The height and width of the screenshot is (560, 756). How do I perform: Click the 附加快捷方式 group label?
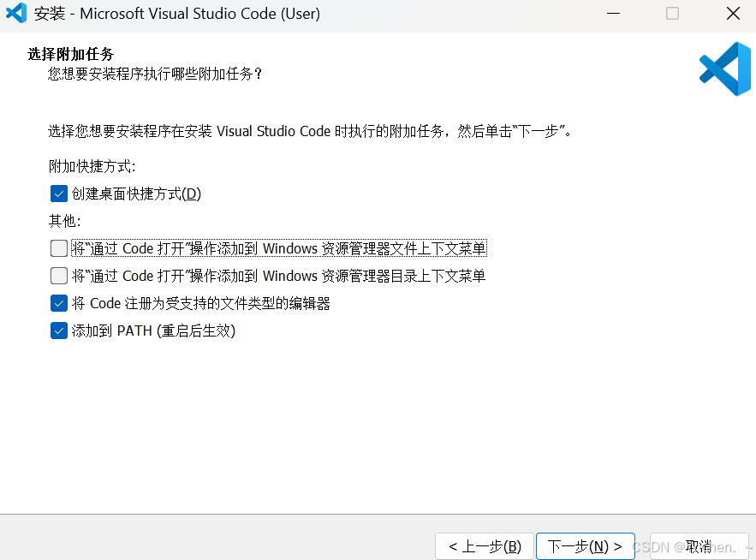pyautogui.click(x=92, y=166)
